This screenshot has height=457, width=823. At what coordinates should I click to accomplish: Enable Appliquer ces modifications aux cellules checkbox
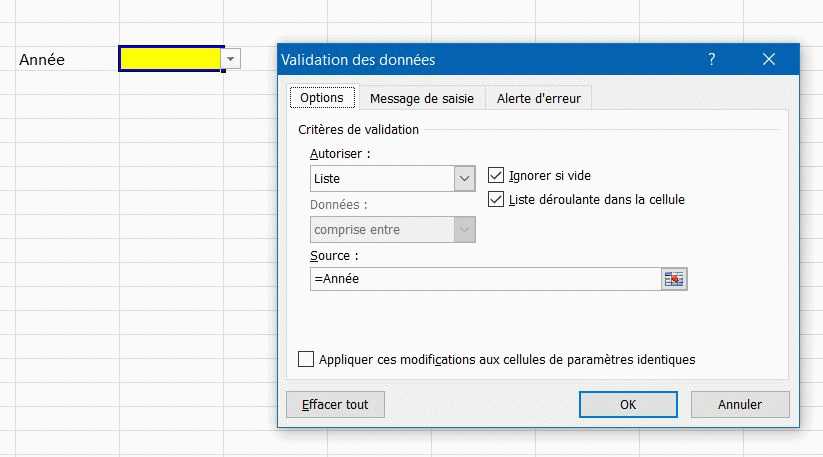[x=306, y=359]
